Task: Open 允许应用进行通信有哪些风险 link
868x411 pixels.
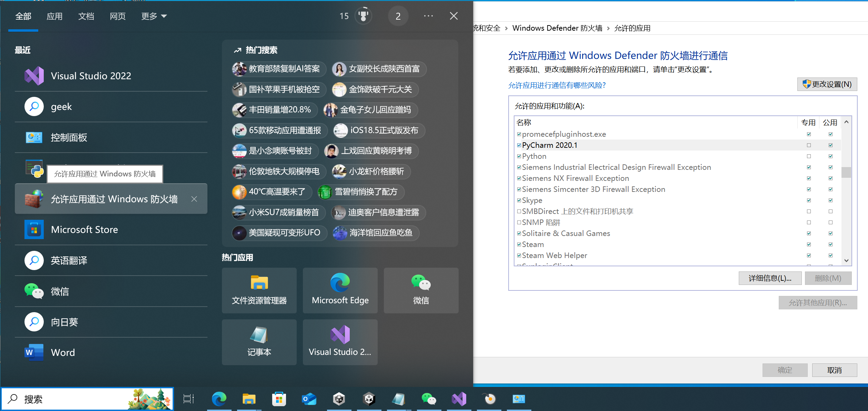Action: coord(556,85)
